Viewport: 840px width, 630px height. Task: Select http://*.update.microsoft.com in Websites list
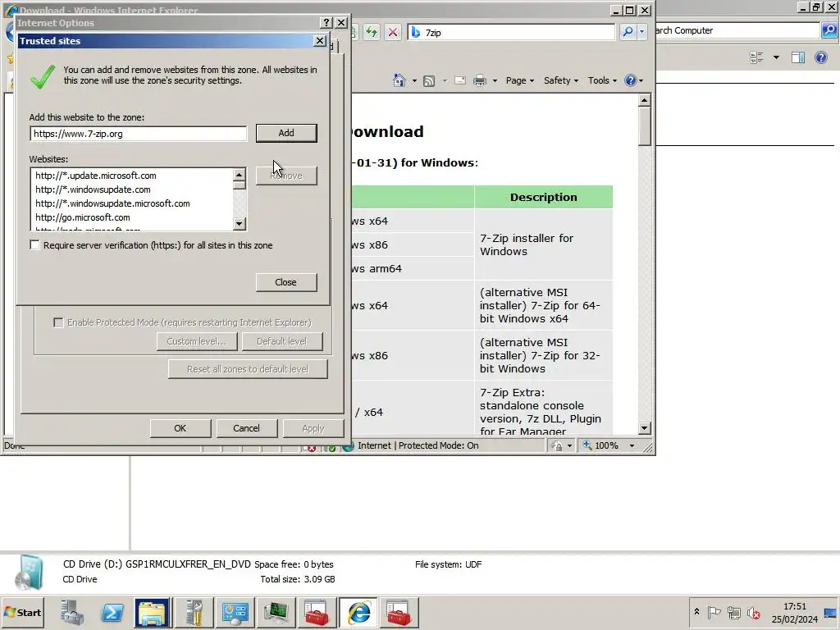[x=96, y=176]
